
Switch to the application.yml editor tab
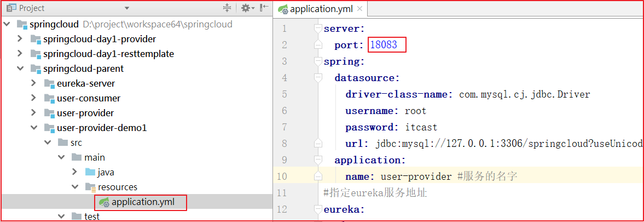point(322,9)
